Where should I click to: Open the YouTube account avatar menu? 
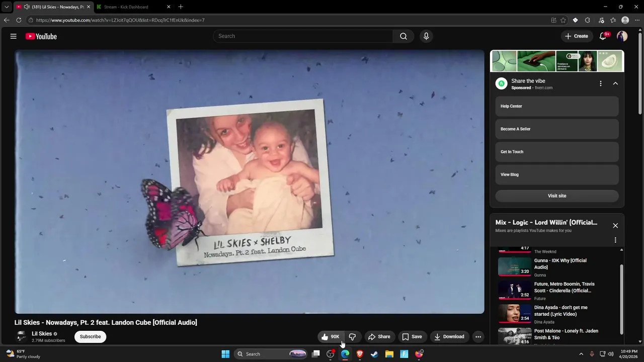pos(622,36)
